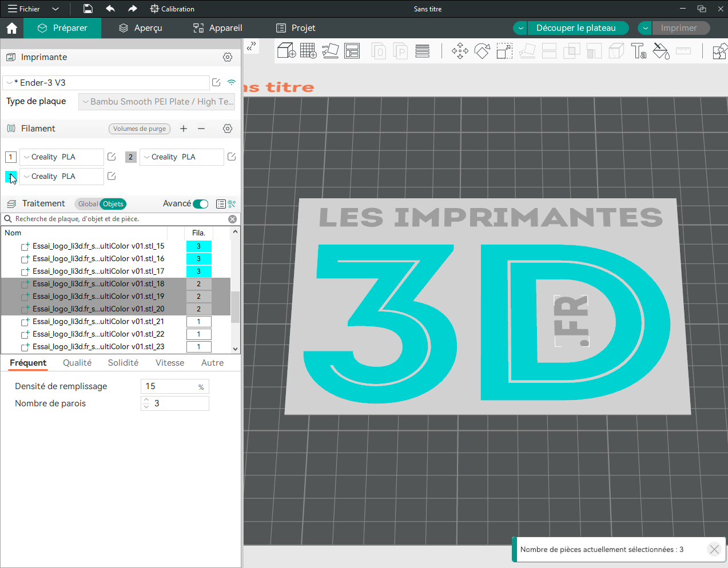Open the Ender-3 V3 printer dropdown
The image size is (728, 568).
[106, 83]
